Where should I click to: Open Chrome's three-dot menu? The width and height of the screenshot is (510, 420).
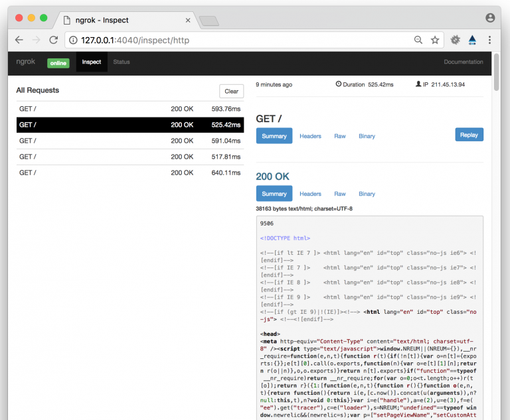[x=490, y=40]
